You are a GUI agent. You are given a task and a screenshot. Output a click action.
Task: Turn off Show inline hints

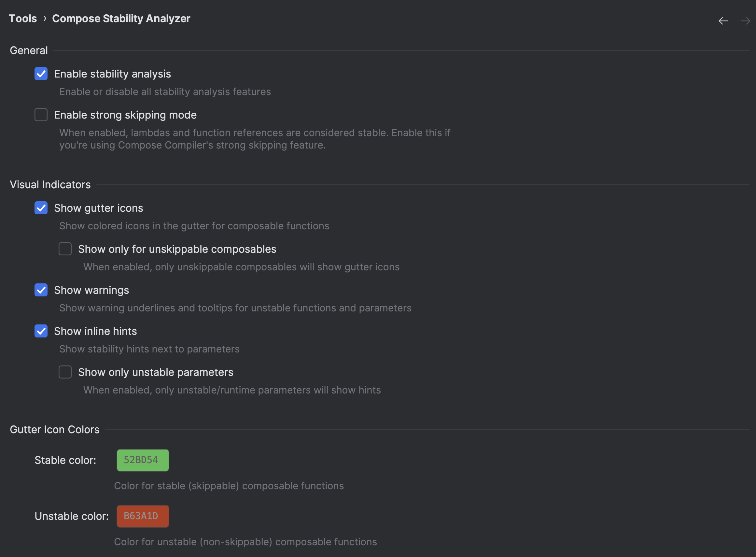[x=41, y=331]
